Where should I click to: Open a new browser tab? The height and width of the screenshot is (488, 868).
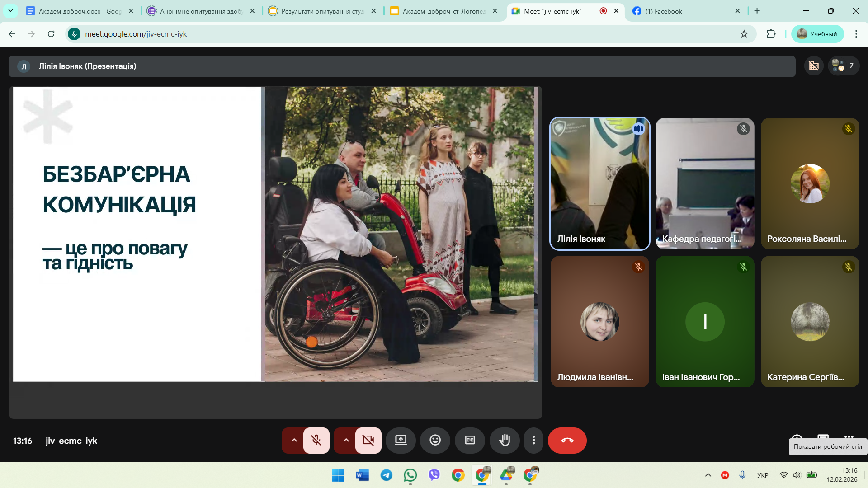[757, 11]
